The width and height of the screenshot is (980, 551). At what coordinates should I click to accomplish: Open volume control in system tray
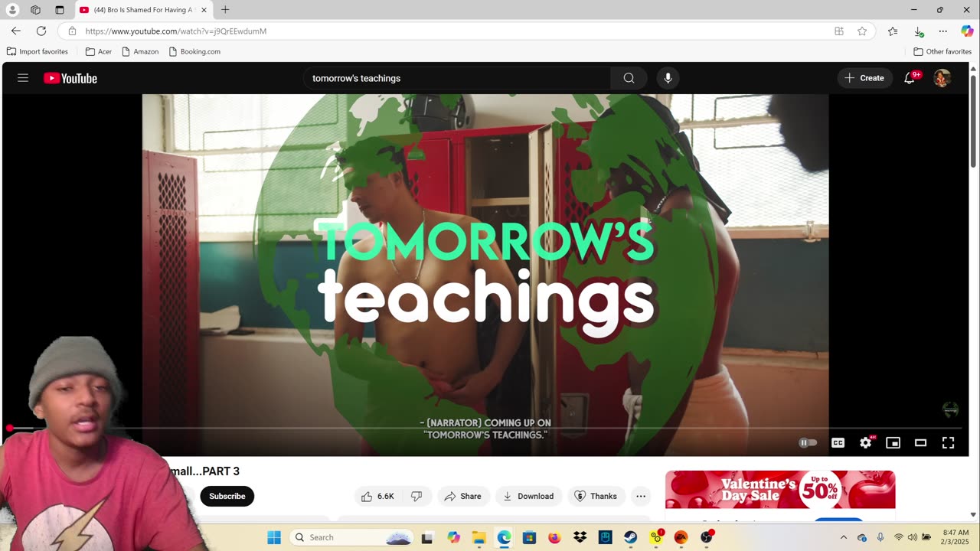912,537
